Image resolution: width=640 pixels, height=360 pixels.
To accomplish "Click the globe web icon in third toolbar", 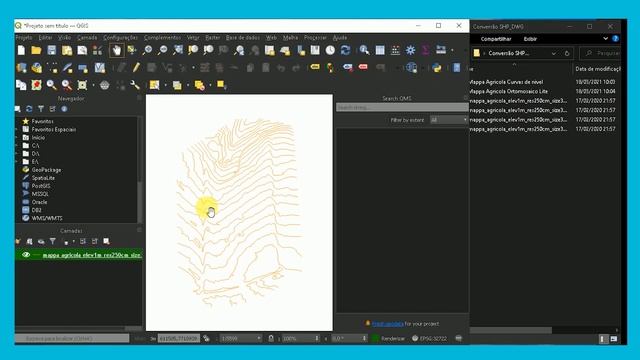I will (104, 85).
